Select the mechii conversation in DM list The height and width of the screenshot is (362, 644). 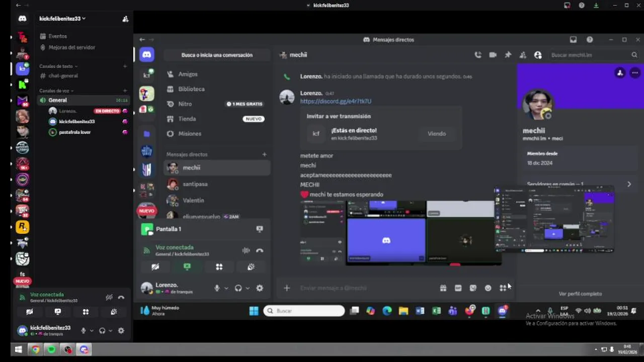[x=217, y=167]
